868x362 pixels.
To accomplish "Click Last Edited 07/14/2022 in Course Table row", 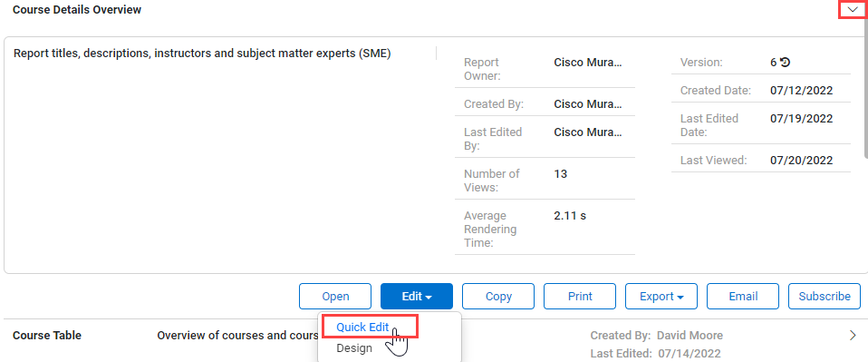I will click(655, 353).
